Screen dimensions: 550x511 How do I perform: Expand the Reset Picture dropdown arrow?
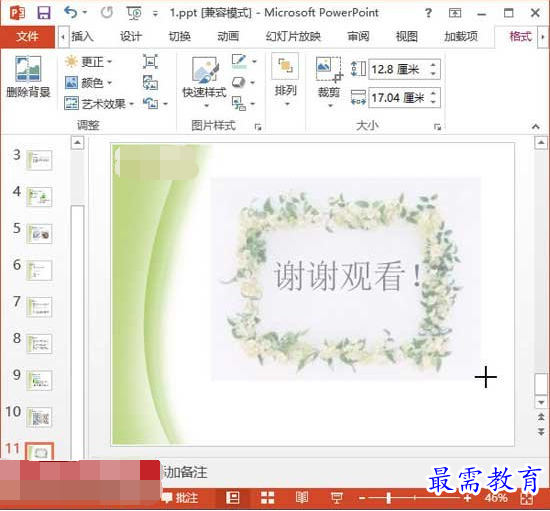point(165,103)
